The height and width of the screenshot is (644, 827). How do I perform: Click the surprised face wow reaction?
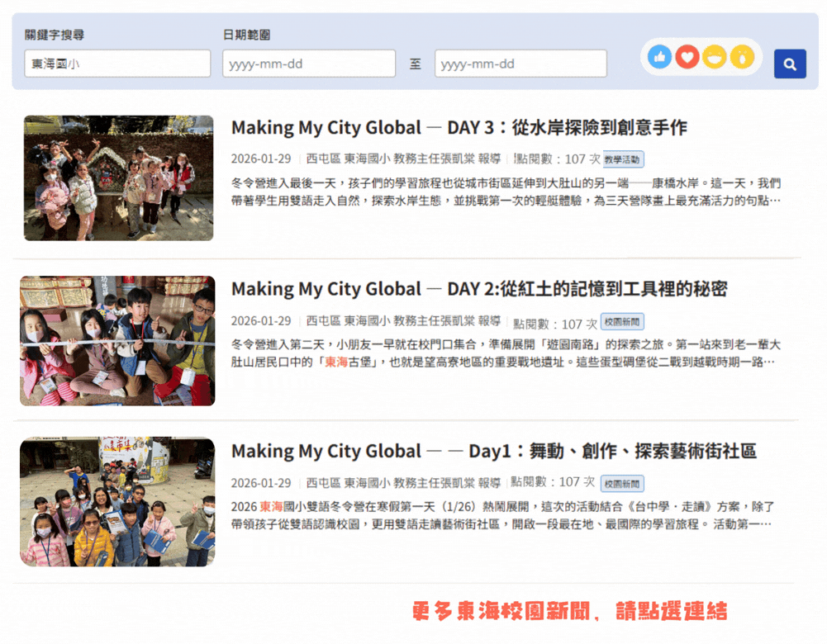tap(742, 57)
